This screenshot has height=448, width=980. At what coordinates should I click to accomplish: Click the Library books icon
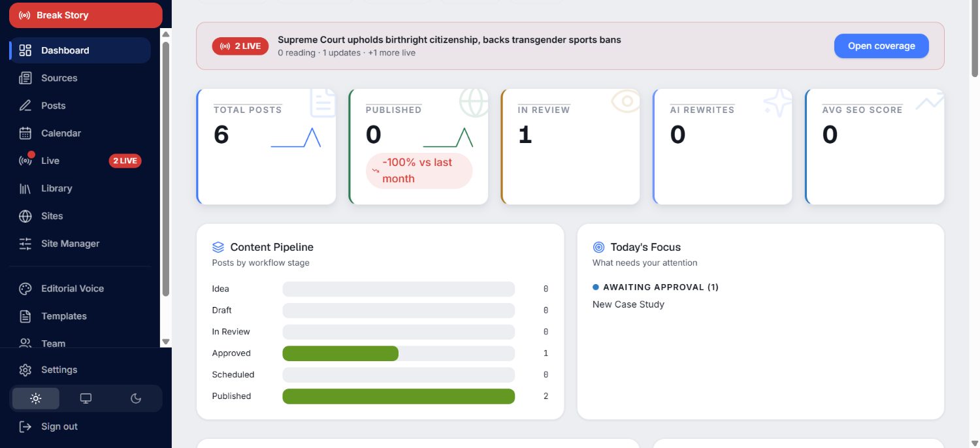[x=25, y=189]
